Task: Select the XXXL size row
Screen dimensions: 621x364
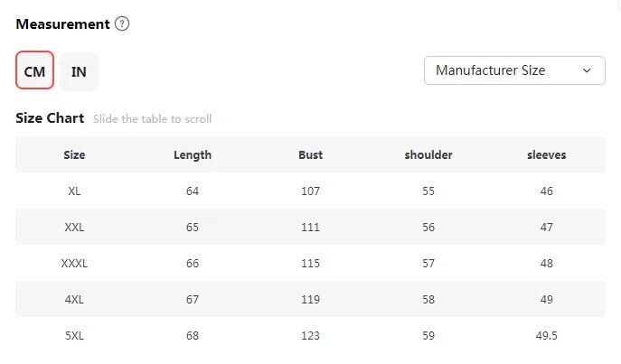Action: tap(74, 264)
